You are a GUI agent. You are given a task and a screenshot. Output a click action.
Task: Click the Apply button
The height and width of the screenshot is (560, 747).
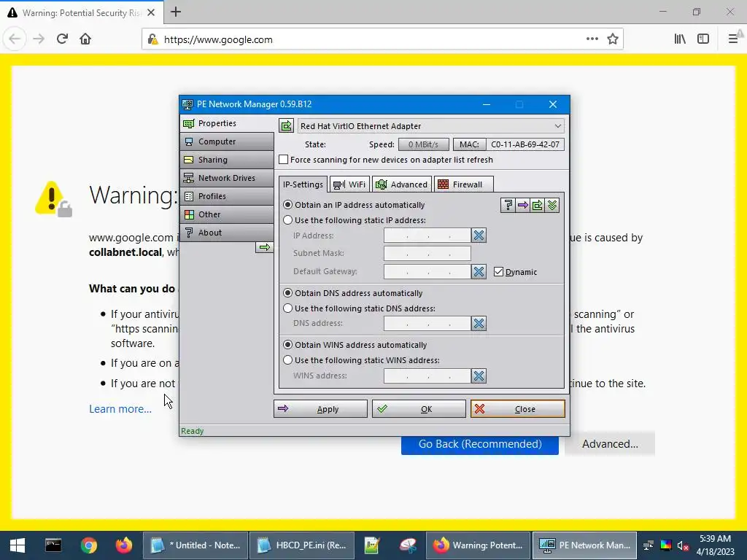pyautogui.click(x=321, y=408)
